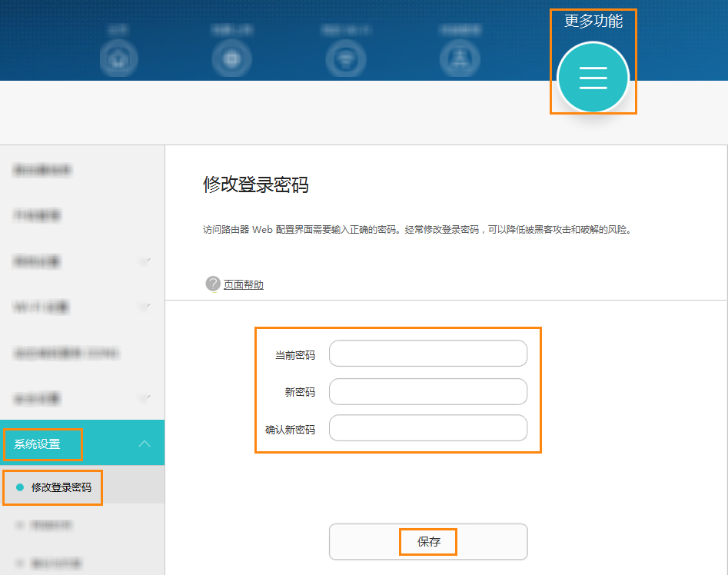
Task: Click the question mark icon beside 页面帮助
Action: tap(213, 284)
